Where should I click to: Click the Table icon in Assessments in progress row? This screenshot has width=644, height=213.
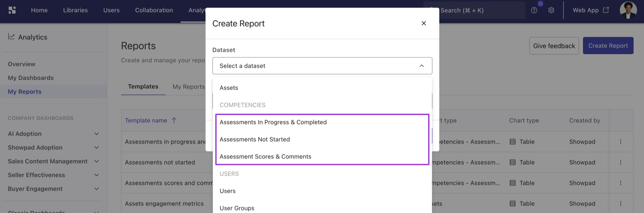click(x=512, y=142)
